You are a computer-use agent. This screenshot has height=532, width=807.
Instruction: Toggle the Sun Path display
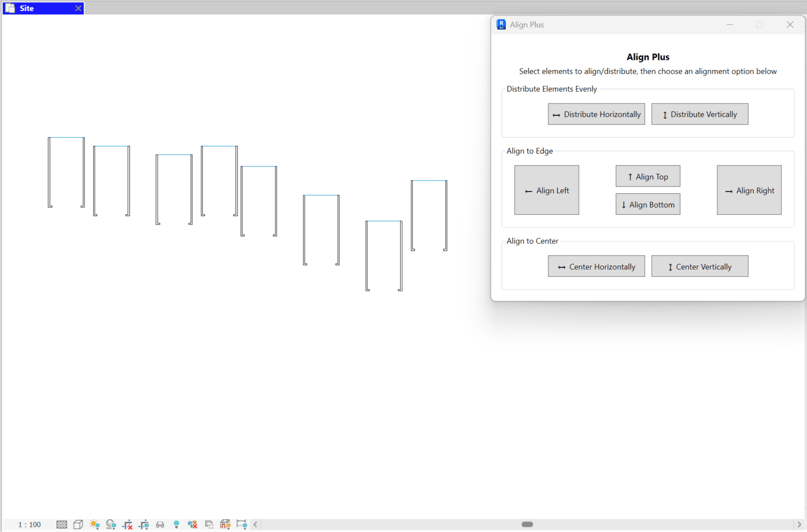[95, 524]
